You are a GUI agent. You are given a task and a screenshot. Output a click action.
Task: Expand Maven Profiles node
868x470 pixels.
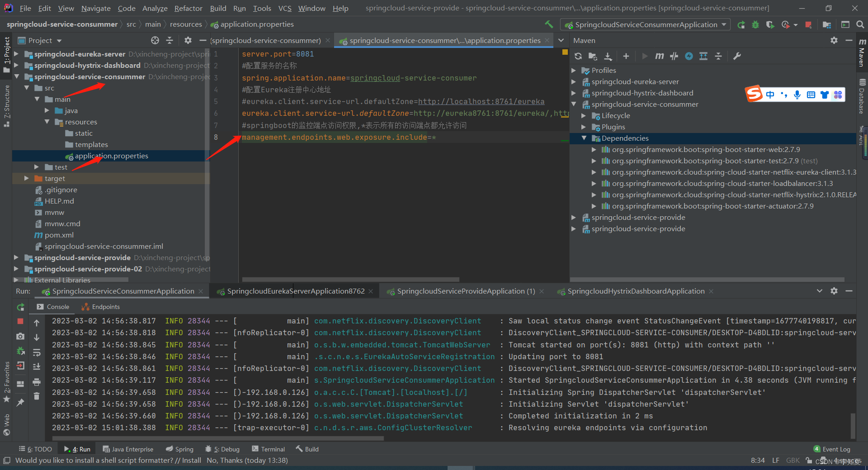574,70
